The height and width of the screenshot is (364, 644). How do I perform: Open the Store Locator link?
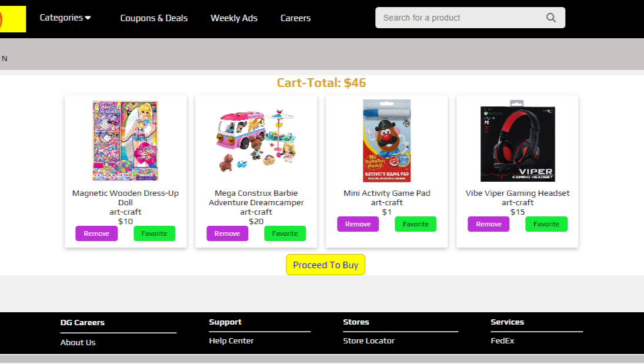point(369,340)
